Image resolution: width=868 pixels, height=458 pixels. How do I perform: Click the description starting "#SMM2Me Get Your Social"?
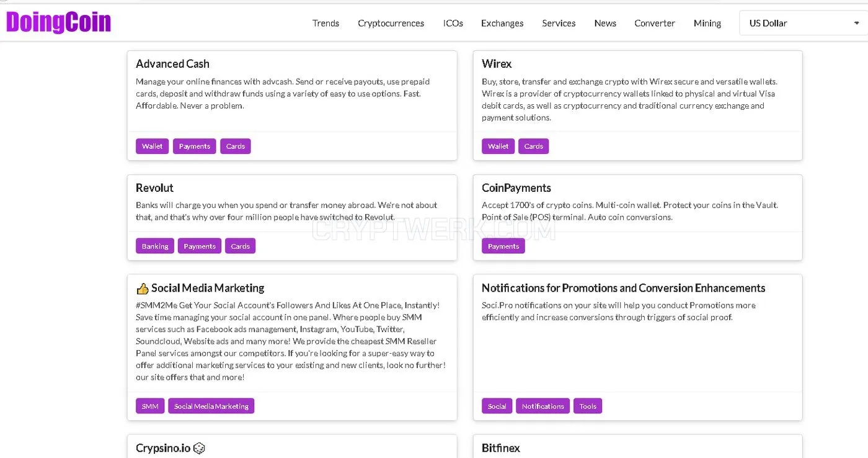pos(291,341)
